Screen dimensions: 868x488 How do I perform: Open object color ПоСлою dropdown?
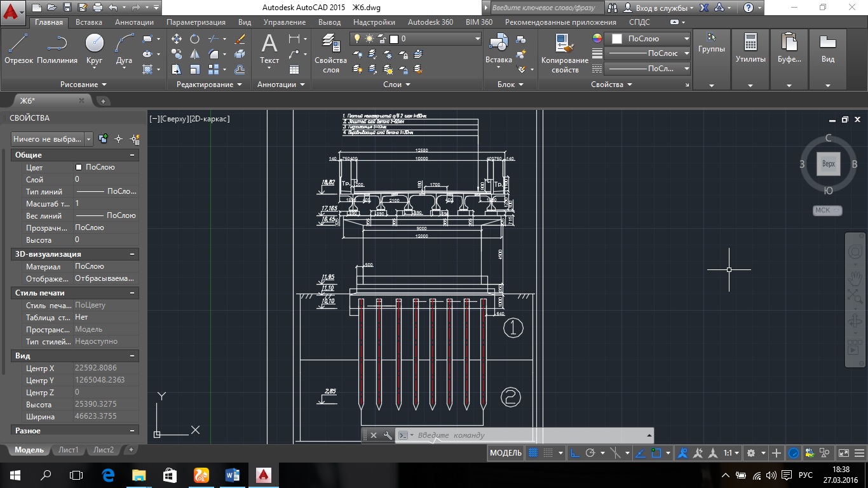pyautogui.click(x=648, y=39)
